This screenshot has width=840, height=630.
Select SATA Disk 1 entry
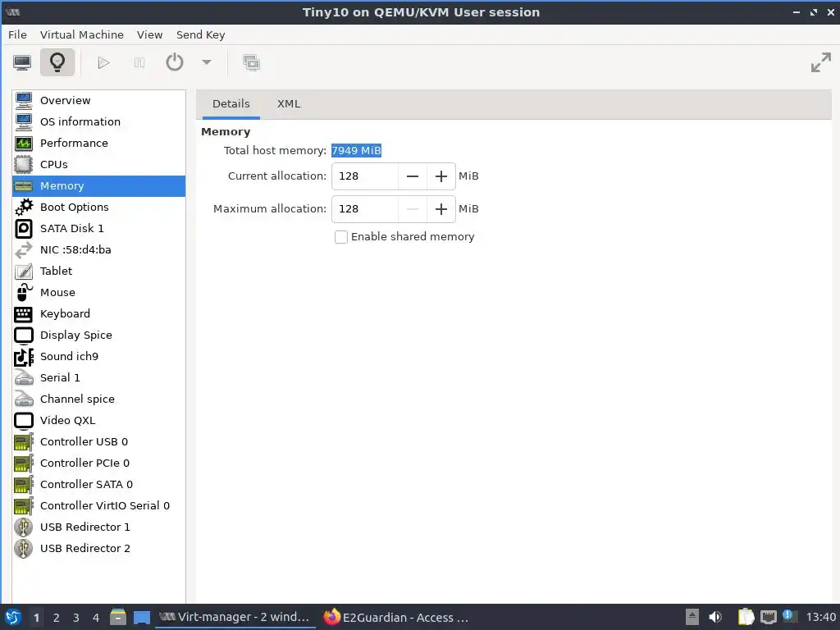98,229
